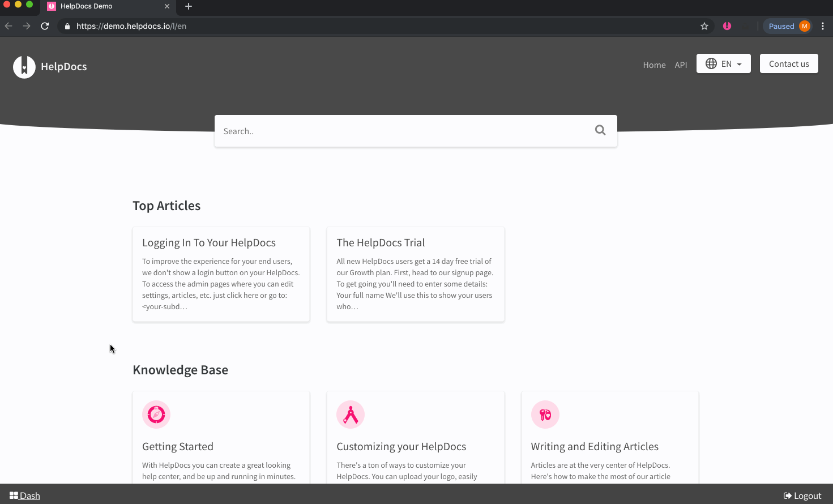The width and height of the screenshot is (833, 504).
Task: Click the HelpDocs browser extension icon
Action: point(727,26)
